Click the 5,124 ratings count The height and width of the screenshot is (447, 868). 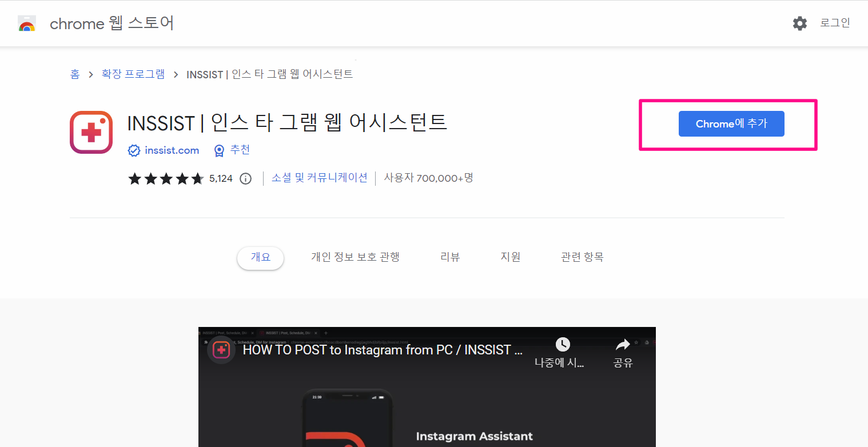click(221, 178)
